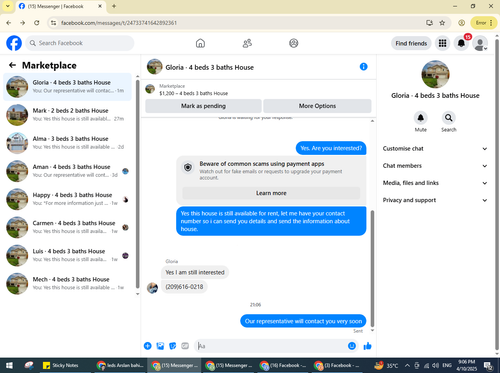Expand Privacy and support section
Image resolution: width=500 pixels, height=373 pixels.
point(435,200)
